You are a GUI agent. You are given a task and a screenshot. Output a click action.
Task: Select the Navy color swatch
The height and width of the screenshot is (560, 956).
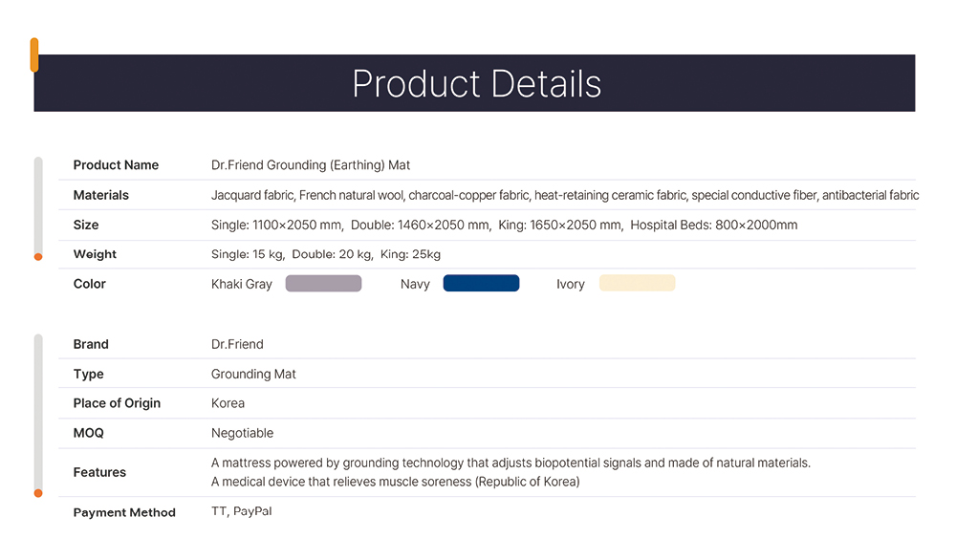[481, 284]
